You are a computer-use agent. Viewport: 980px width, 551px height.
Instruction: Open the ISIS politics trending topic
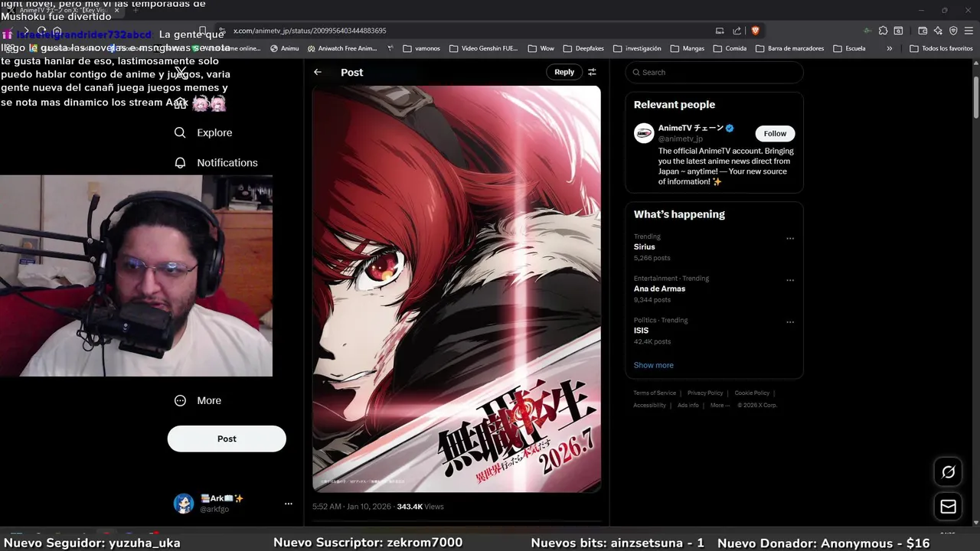click(x=641, y=331)
